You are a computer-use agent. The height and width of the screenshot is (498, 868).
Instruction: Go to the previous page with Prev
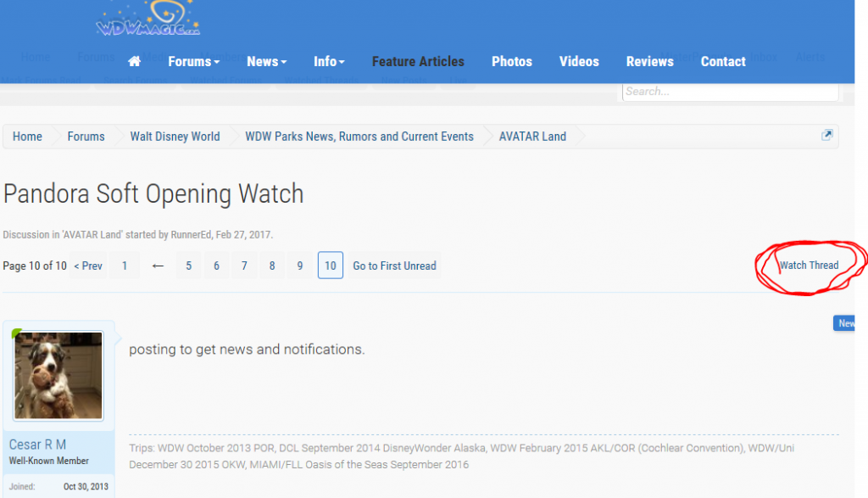tap(88, 266)
